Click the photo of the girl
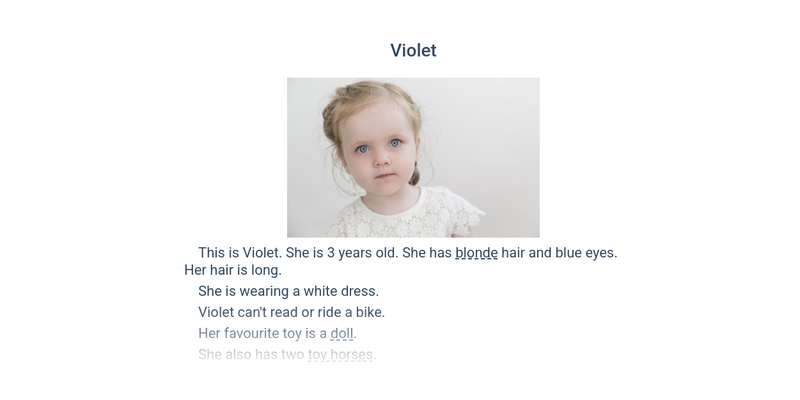This screenshot has width=800, height=400. tap(413, 157)
